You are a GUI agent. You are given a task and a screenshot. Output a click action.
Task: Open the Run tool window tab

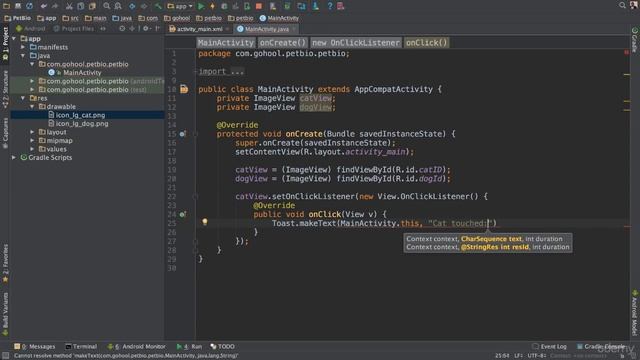point(189,346)
